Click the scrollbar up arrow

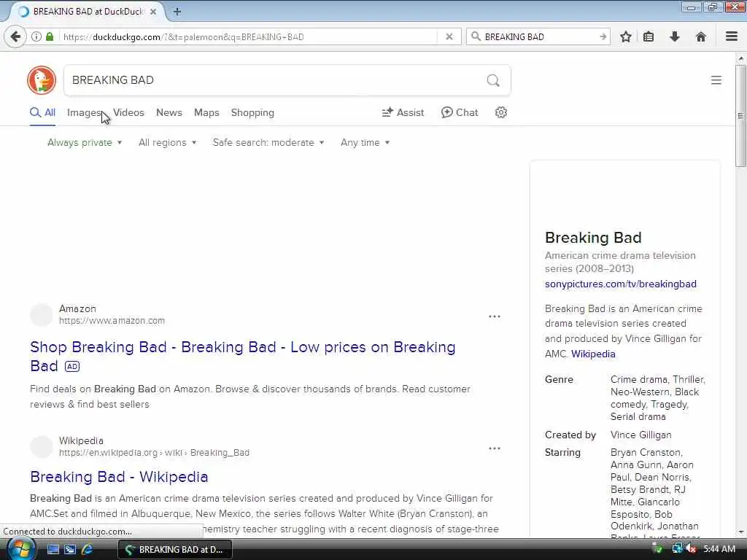click(x=740, y=58)
